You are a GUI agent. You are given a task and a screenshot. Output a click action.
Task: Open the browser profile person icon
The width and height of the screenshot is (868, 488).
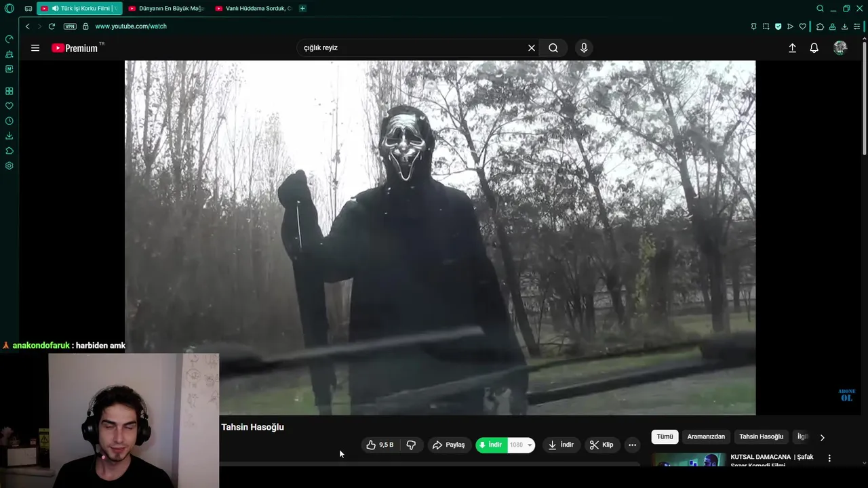click(x=832, y=26)
